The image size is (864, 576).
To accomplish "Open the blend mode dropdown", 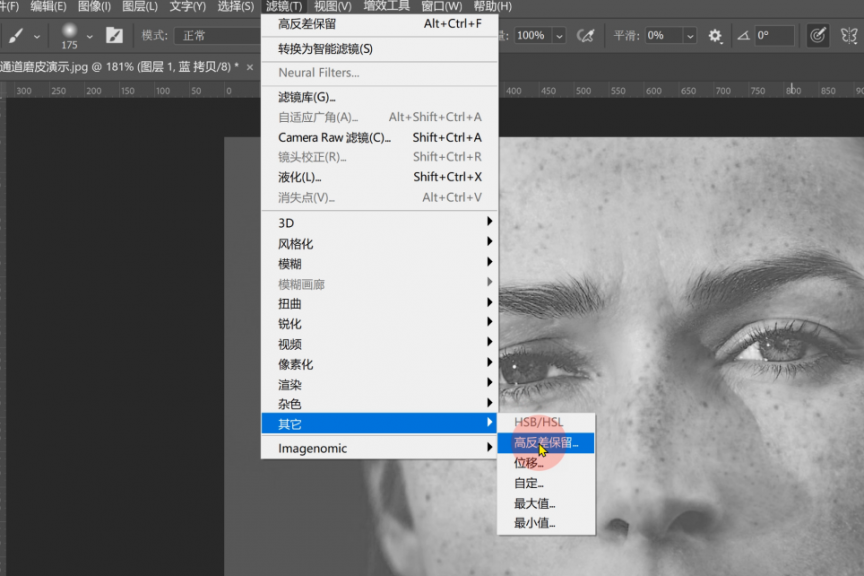I will [215, 35].
